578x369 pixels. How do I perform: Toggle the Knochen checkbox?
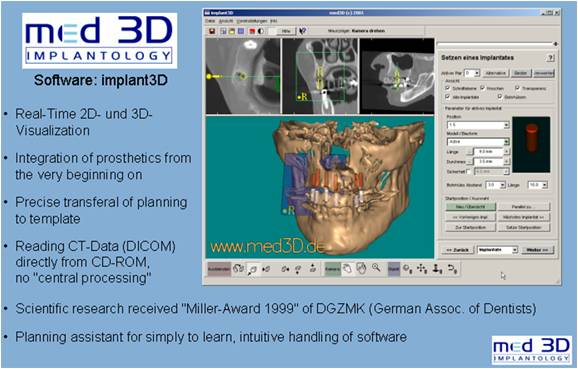point(483,88)
